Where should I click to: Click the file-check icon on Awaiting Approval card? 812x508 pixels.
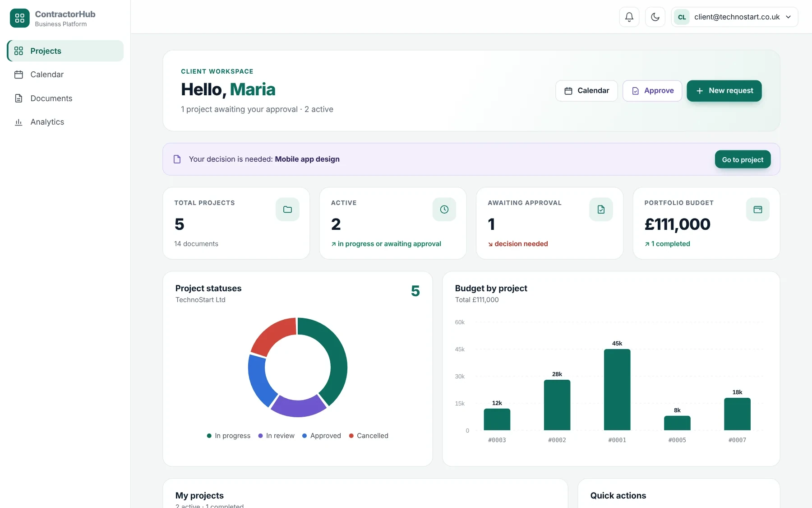[601, 210]
